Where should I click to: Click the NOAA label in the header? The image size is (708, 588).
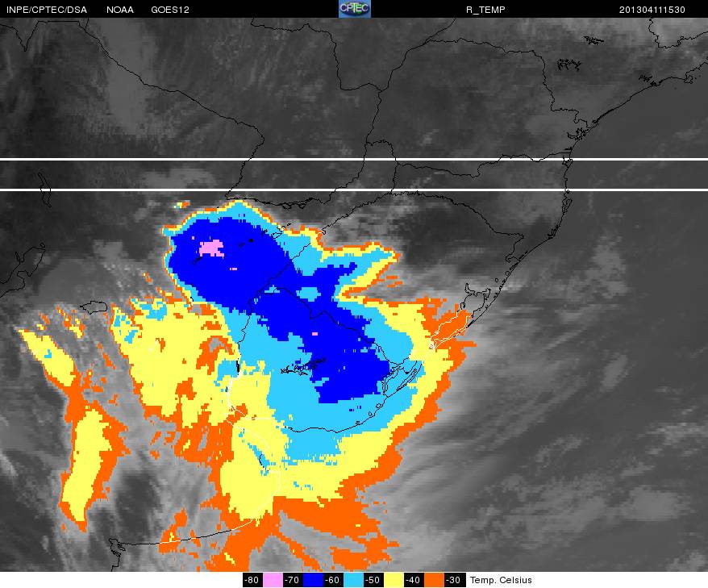(120, 10)
